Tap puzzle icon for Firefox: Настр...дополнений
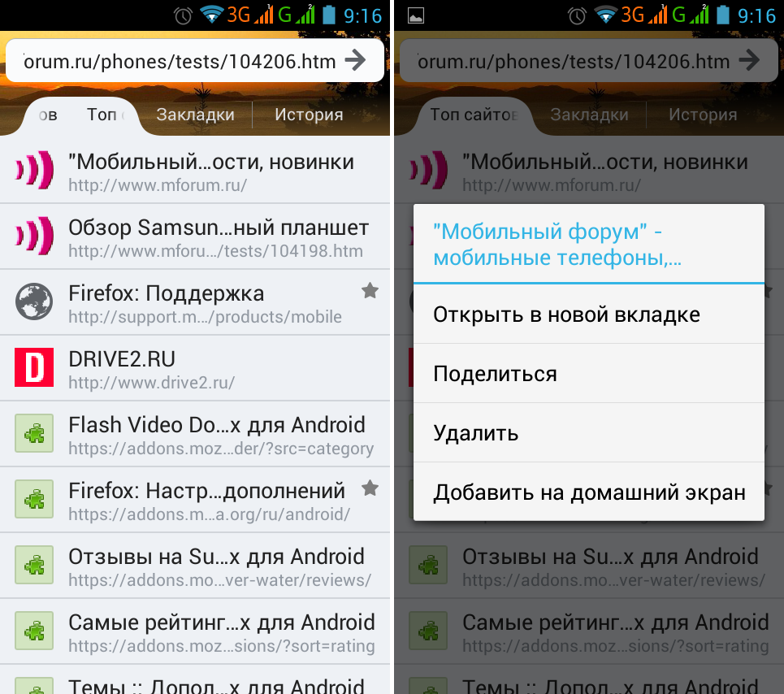The height and width of the screenshot is (694, 784). [x=34, y=499]
